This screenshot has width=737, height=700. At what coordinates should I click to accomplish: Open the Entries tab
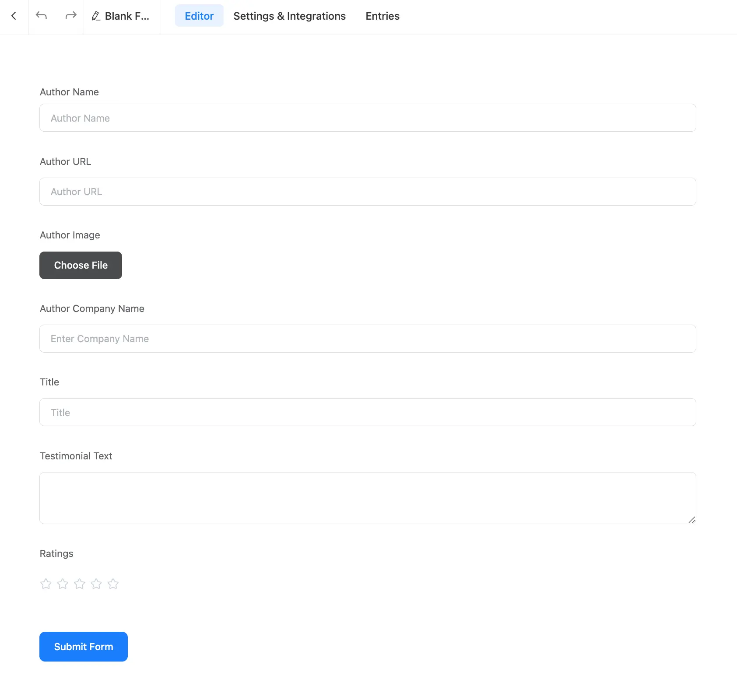coord(383,16)
